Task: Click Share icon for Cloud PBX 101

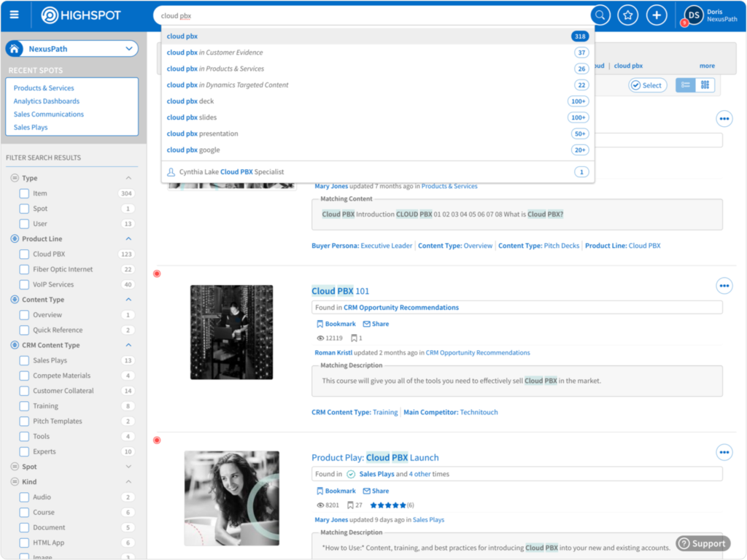Action: [x=366, y=324]
